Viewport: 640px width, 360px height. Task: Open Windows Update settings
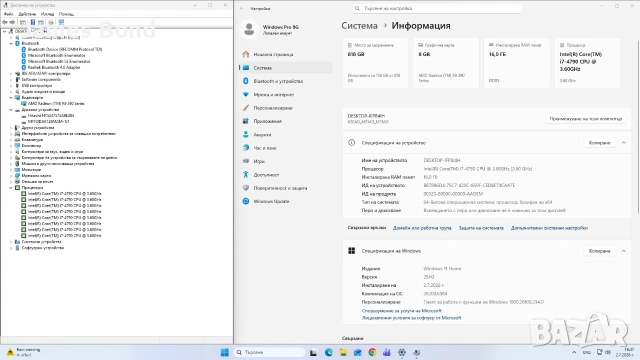click(x=286, y=201)
